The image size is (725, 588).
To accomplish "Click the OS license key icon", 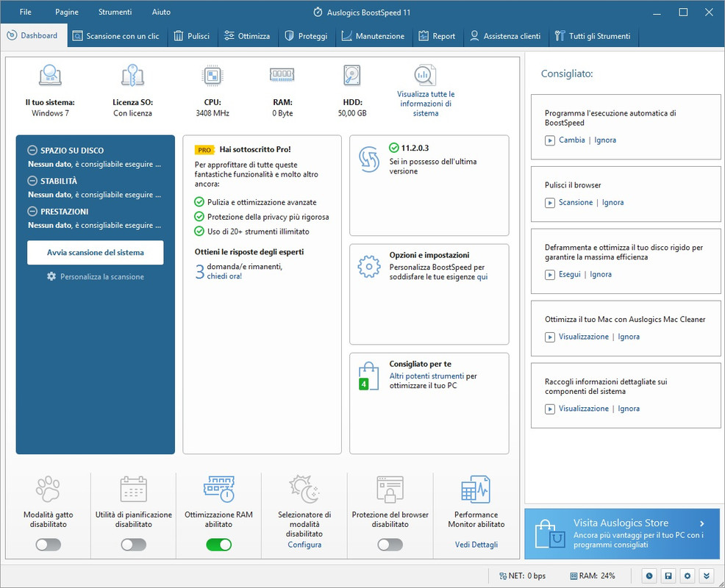I will [x=132, y=76].
